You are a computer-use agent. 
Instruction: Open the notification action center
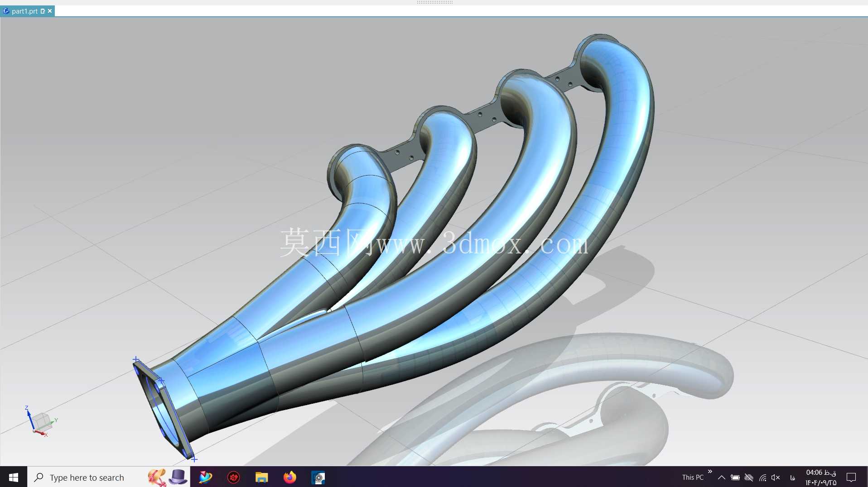point(851,477)
